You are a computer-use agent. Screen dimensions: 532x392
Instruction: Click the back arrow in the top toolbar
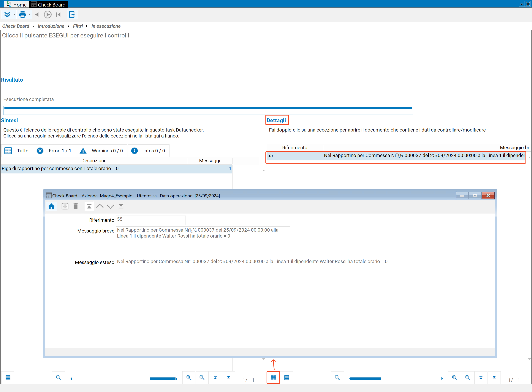click(x=37, y=15)
